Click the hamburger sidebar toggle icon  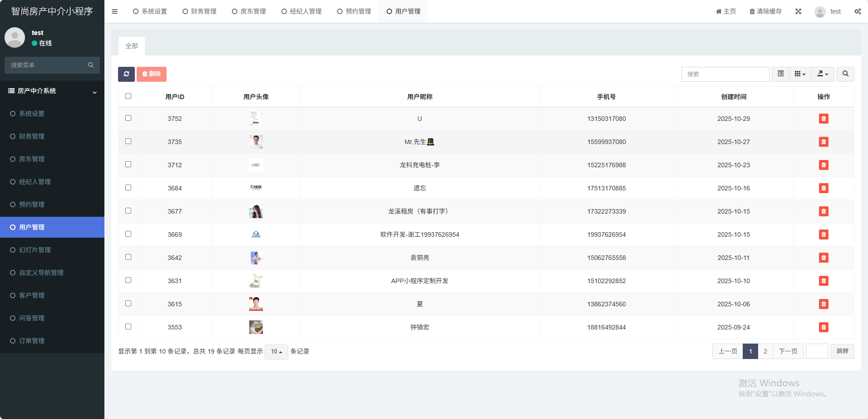[115, 11]
